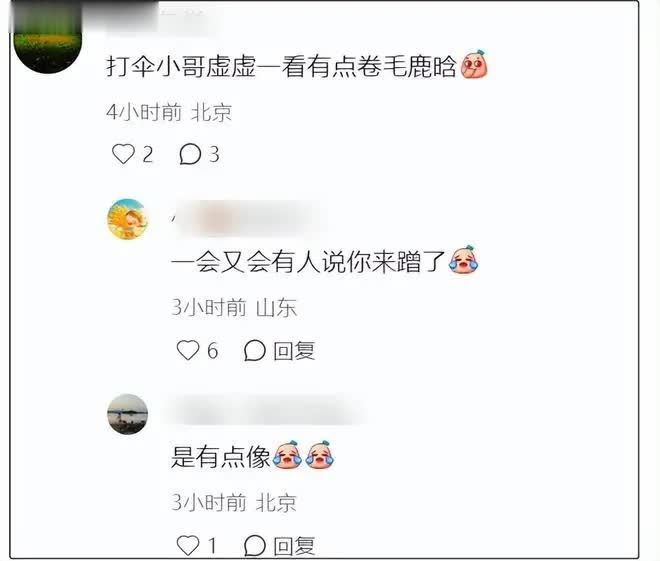Viewport: 660px width, 561px height.
Task: Select the comment text '打伞小哥虚虚一看有点卷毛鹿晗'
Action: coord(281,66)
